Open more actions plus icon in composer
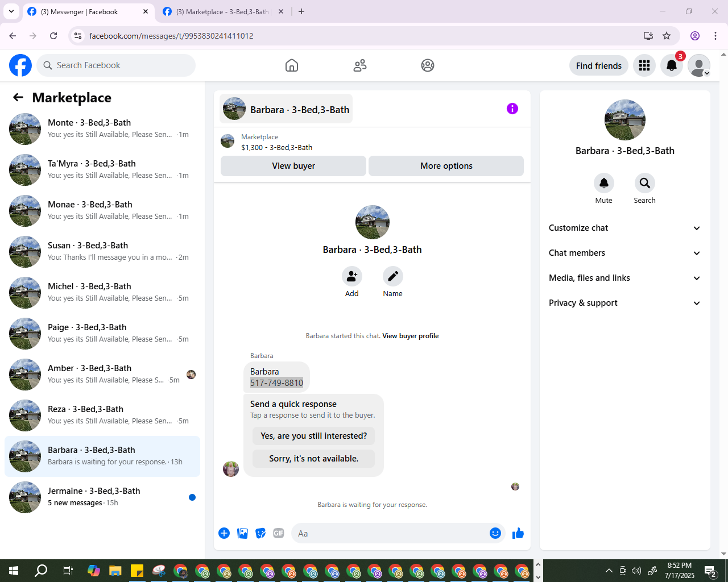The image size is (728, 582). (x=224, y=533)
